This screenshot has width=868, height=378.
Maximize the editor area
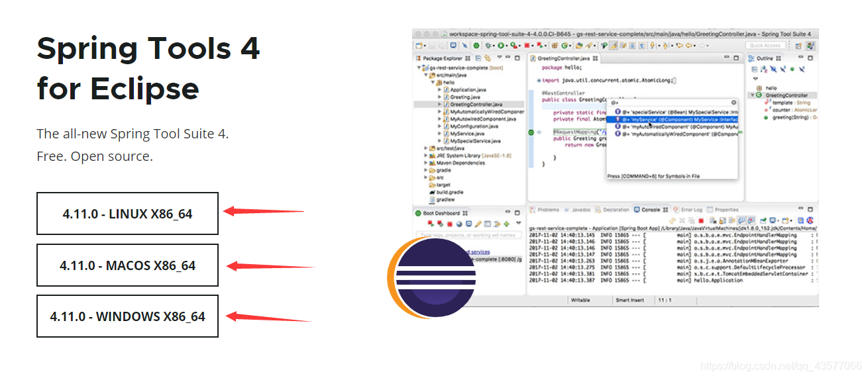tap(736, 58)
